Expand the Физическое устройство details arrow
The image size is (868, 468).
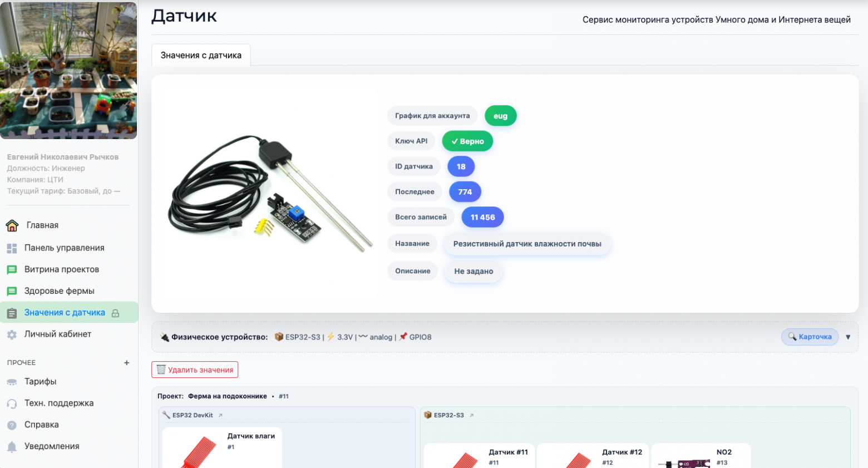point(848,337)
